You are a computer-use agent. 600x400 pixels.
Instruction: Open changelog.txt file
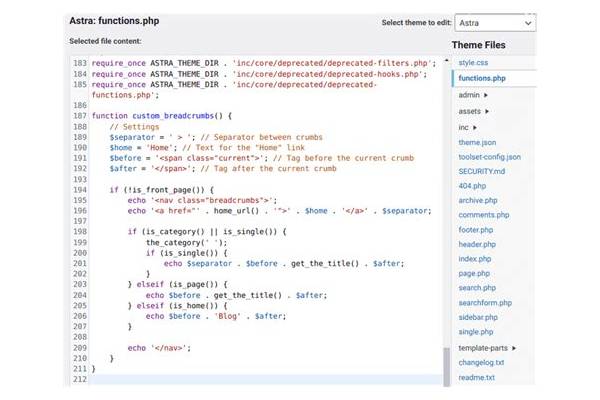pyautogui.click(x=481, y=362)
